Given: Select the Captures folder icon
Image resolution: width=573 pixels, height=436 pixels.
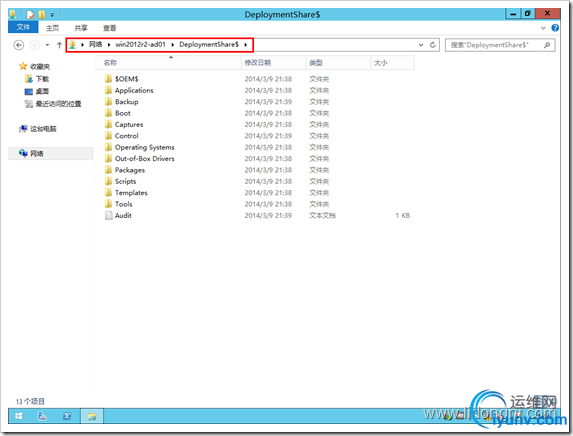Looking at the screenshot, I should [108, 124].
